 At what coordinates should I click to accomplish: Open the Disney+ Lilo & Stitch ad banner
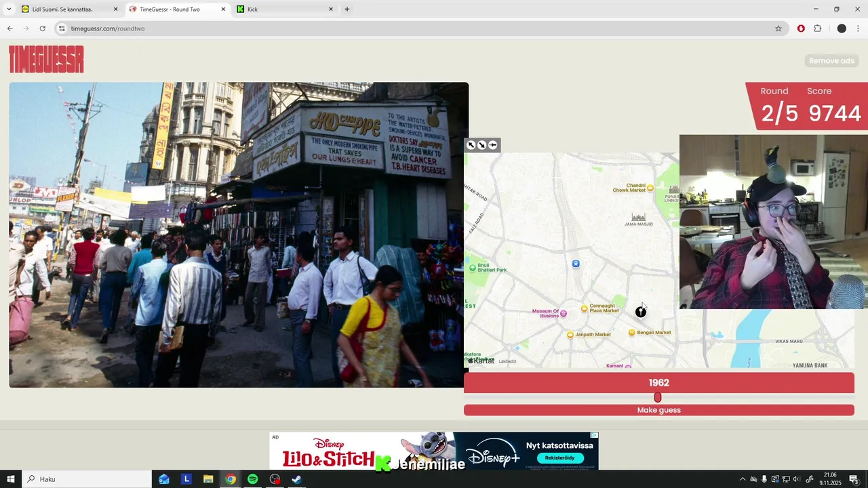tap(434, 451)
